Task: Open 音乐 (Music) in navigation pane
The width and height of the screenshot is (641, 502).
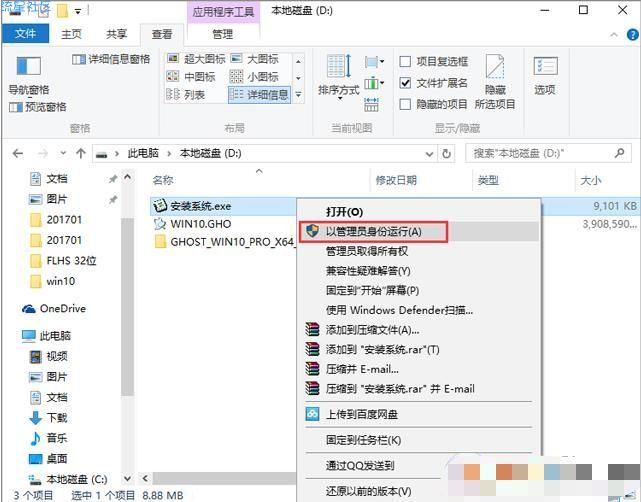Action: 48,438
